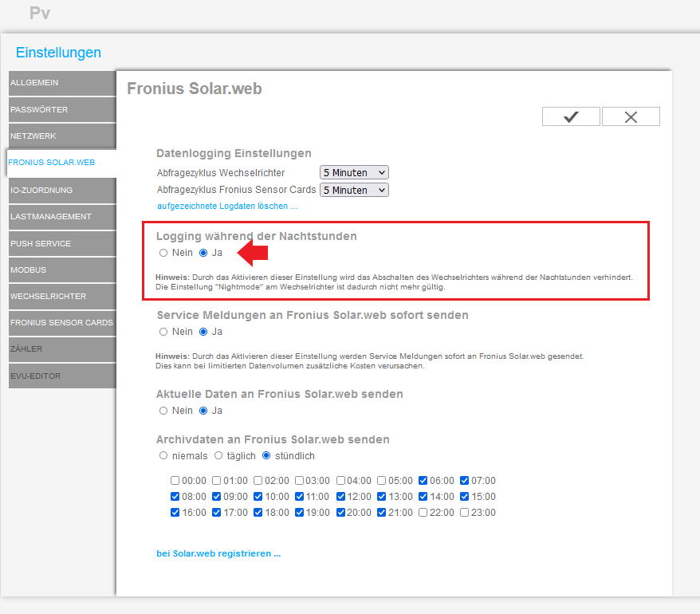Switch to the Netzwerk tab

coord(61,136)
